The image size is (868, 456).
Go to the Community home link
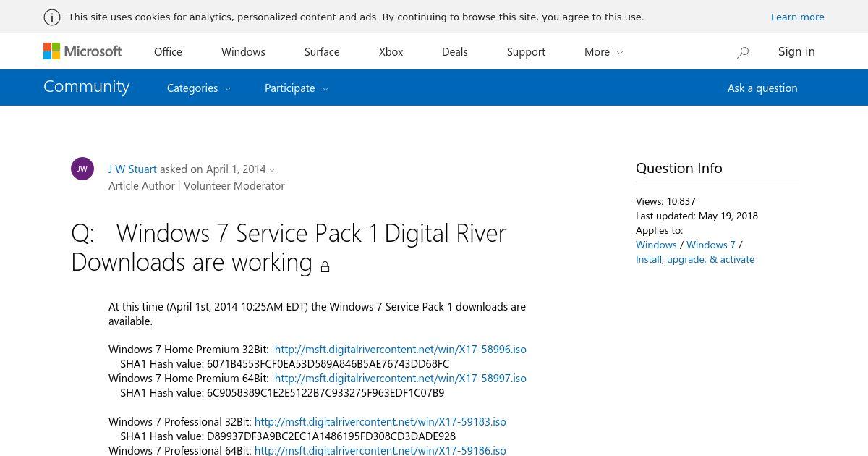[87, 86]
